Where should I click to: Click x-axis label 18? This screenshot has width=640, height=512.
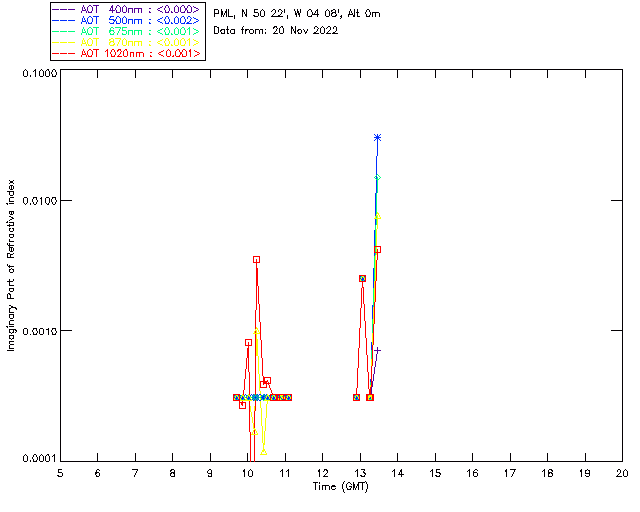pyautogui.click(x=547, y=473)
